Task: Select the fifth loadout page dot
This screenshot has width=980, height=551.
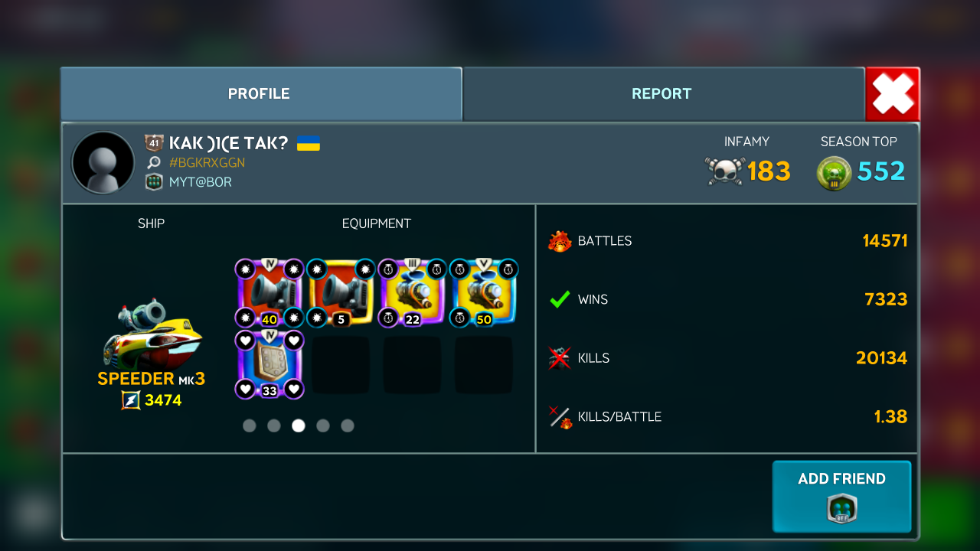Action: (348, 425)
